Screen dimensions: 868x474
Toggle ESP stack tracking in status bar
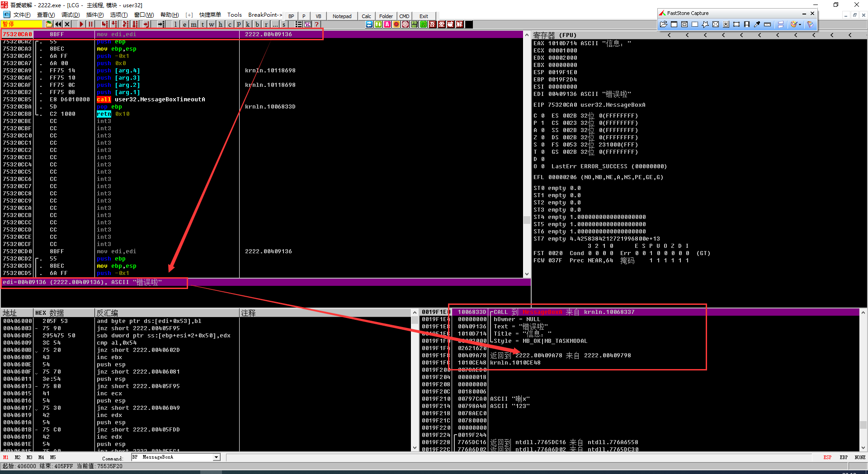click(x=827, y=457)
